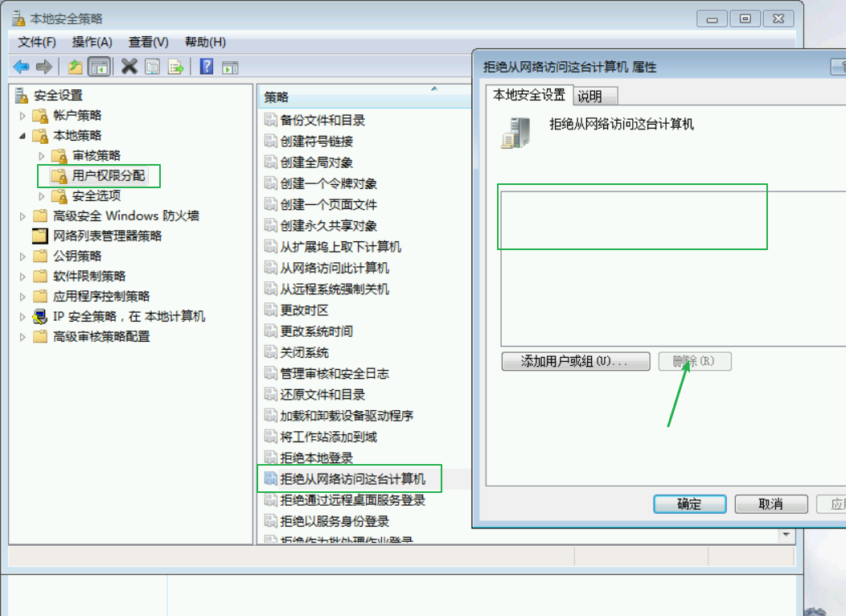This screenshot has height=616, width=846.
Task: Open the 操作(A) menu
Action: [92, 42]
